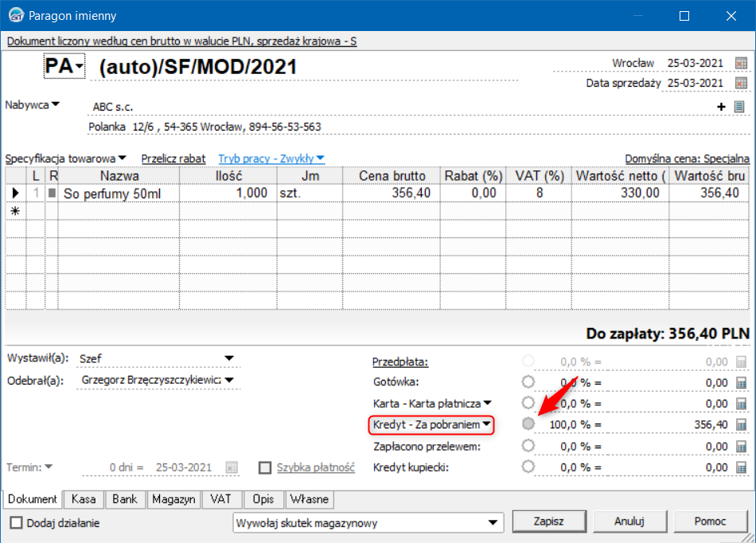The image size is (756, 543).
Task: Click Ilość cell 1,000
Action: tap(228, 193)
